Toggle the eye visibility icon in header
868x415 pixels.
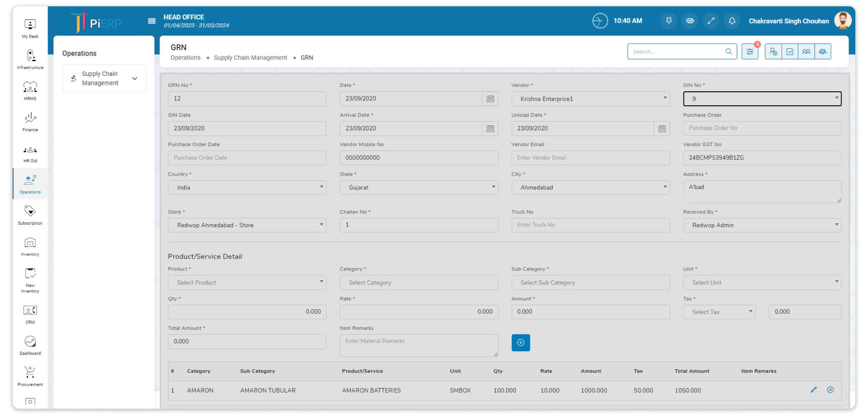690,21
